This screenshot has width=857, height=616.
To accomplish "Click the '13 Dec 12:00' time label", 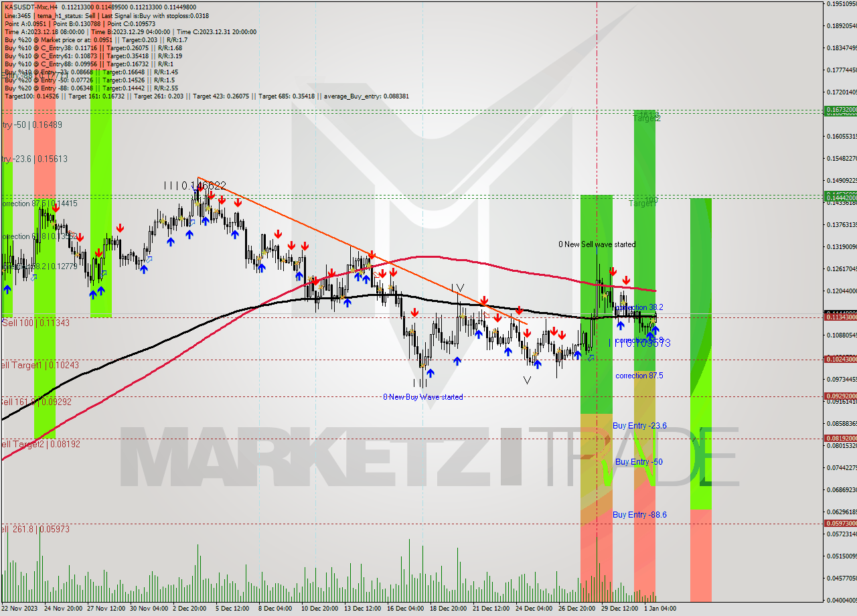I will point(362,609).
